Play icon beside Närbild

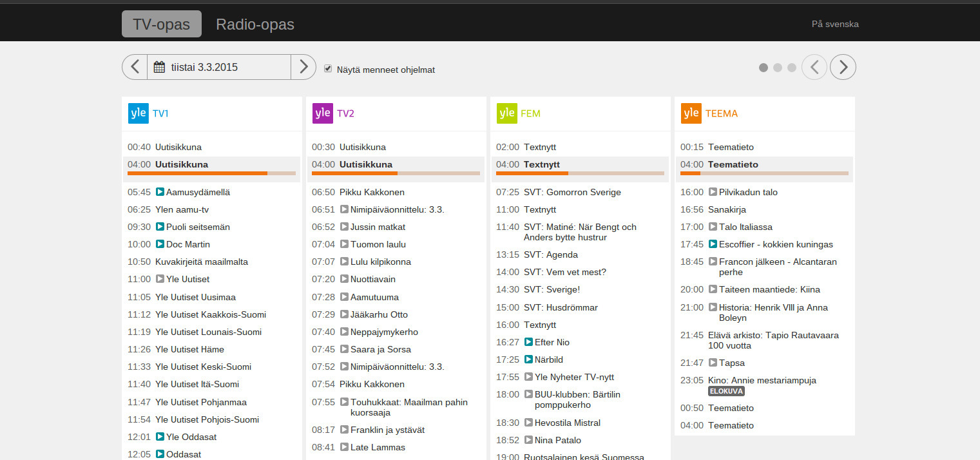(x=528, y=359)
